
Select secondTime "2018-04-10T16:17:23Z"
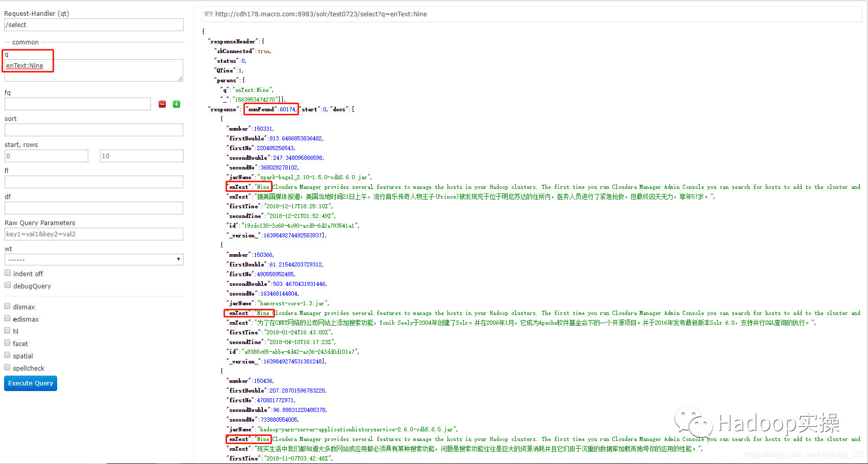pyautogui.click(x=302, y=342)
